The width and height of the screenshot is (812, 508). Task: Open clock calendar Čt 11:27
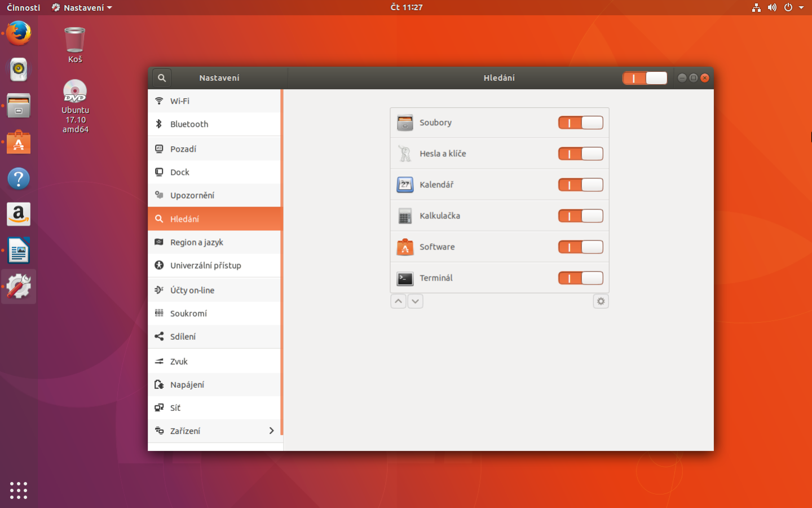click(407, 7)
